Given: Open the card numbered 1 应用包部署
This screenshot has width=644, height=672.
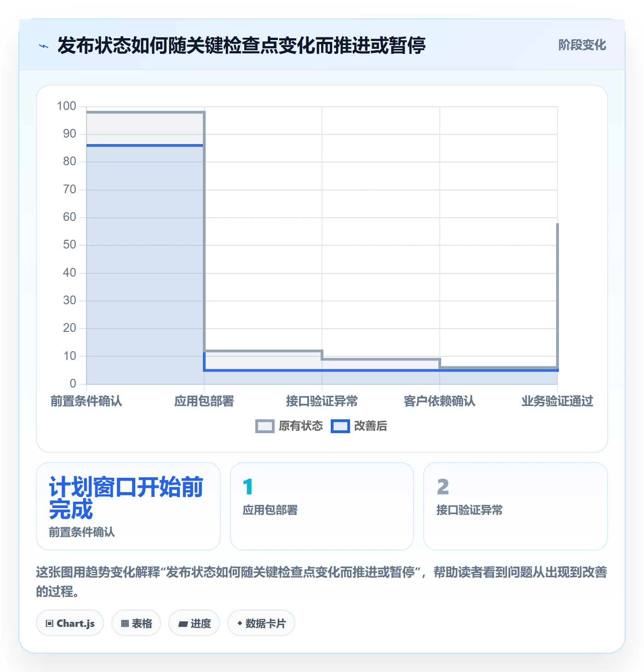Looking at the screenshot, I should coord(322,506).
